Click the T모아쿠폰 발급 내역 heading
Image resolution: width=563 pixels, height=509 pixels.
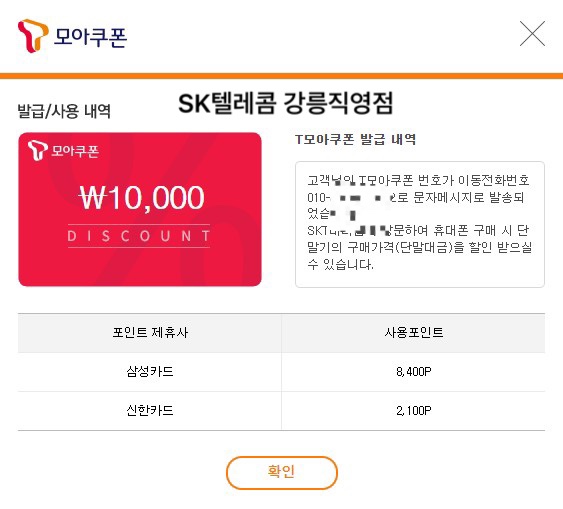355,139
